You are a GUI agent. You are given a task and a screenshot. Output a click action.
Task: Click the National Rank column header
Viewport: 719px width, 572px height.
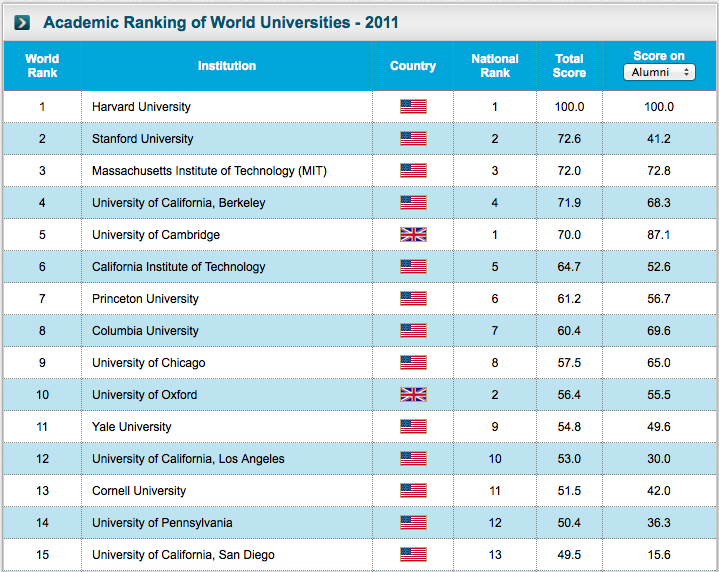click(x=495, y=66)
